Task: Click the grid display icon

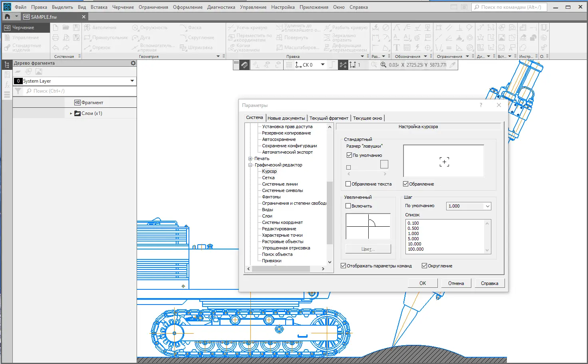Action: 289,65
